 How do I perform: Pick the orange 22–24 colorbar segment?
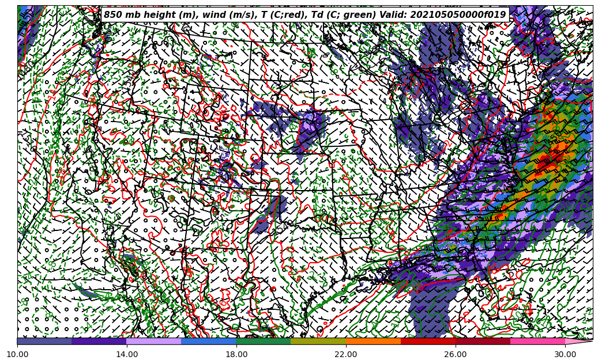[x=373, y=341]
